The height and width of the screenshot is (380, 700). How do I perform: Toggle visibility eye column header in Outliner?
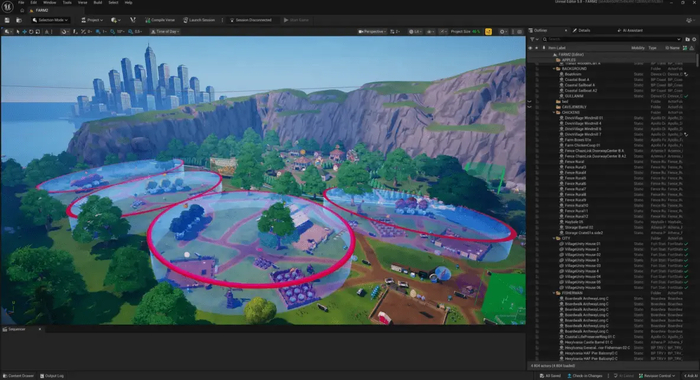pos(530,48)
